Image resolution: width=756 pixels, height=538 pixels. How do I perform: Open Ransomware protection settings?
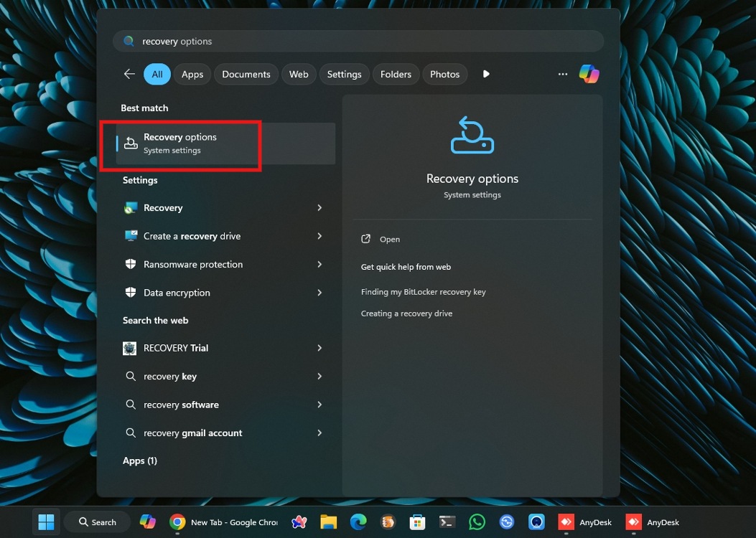192,264
